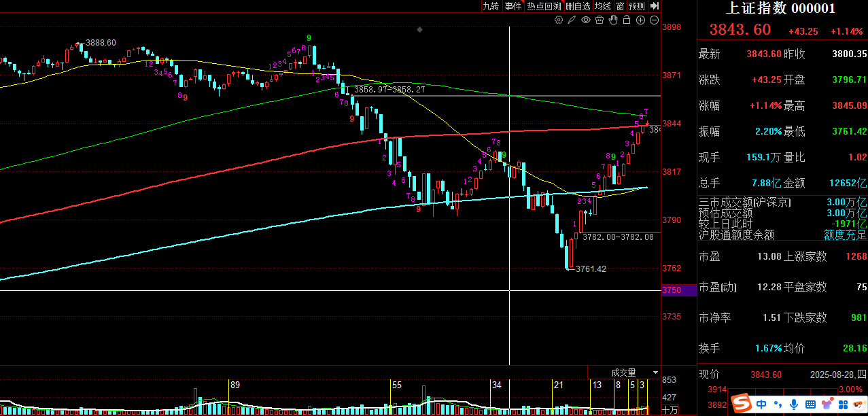The height and width of the screenshot is (416, 868).
Task: Click the 2025-08-28,四 date label
Action: (839, 375)
